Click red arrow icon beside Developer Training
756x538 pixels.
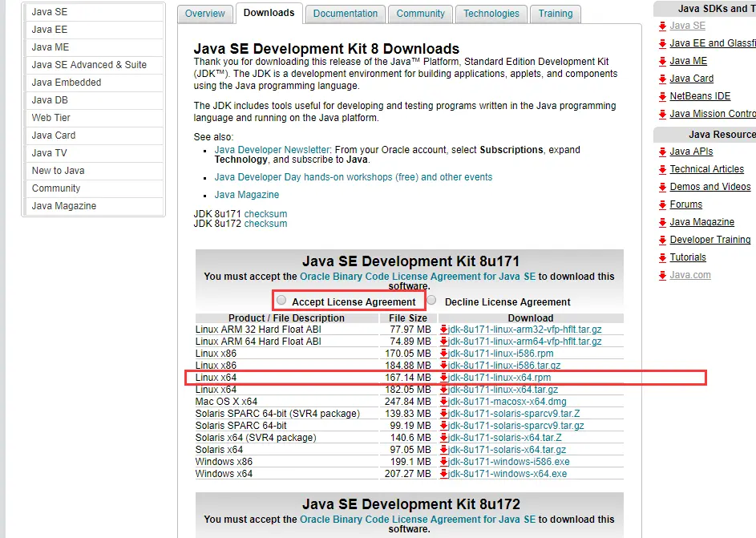pos(662,241)
